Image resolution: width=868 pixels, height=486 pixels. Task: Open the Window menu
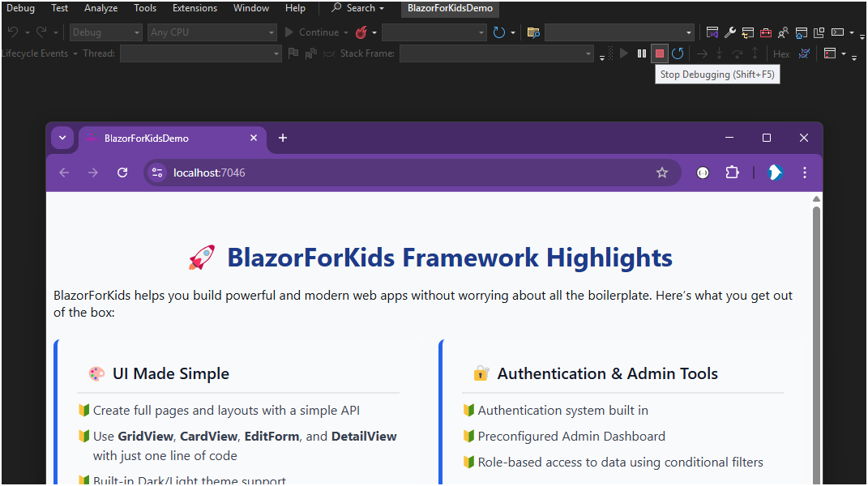(x=250, y=8)
